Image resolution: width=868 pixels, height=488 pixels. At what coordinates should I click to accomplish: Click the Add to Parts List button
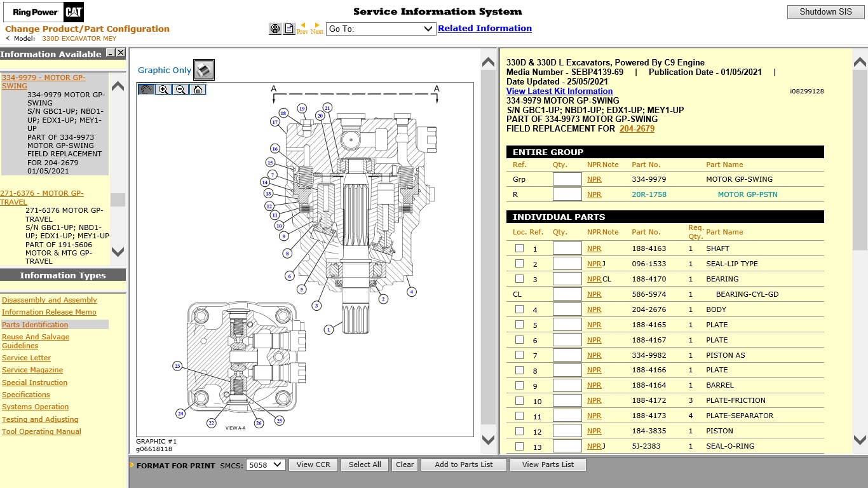464,464
